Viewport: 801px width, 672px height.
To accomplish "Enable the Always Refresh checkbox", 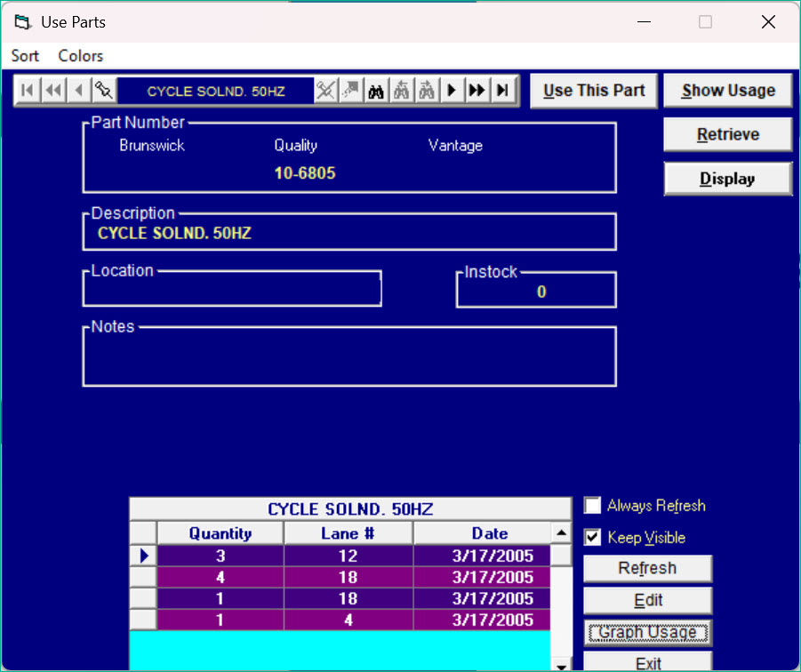I will pos(593,506).
